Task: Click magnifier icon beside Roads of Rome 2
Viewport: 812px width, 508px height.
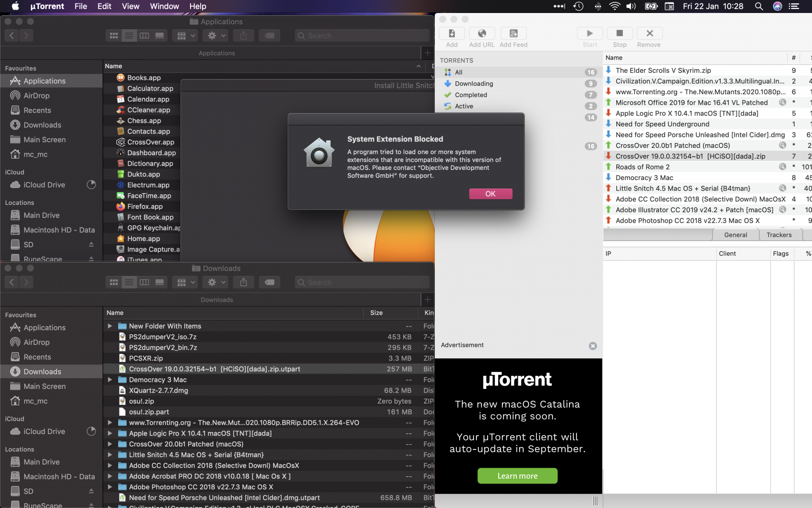Action: click(x=782, y=167)
